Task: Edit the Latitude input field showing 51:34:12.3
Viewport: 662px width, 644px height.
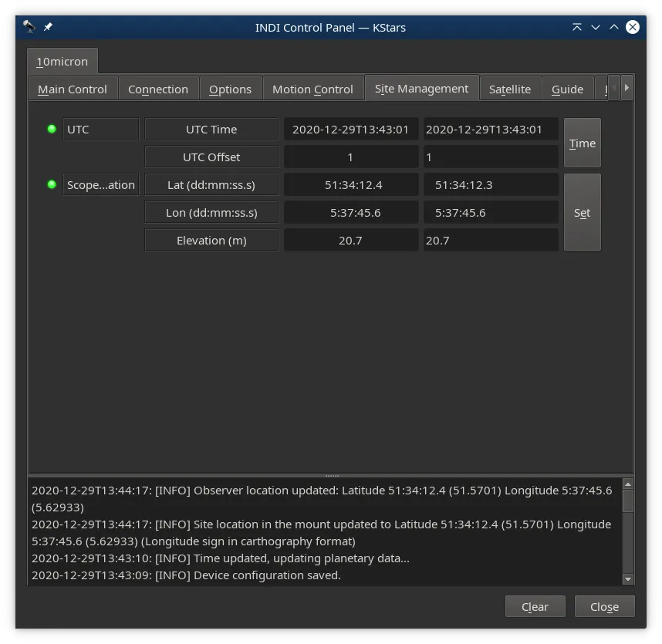Action: pos(491,185)
